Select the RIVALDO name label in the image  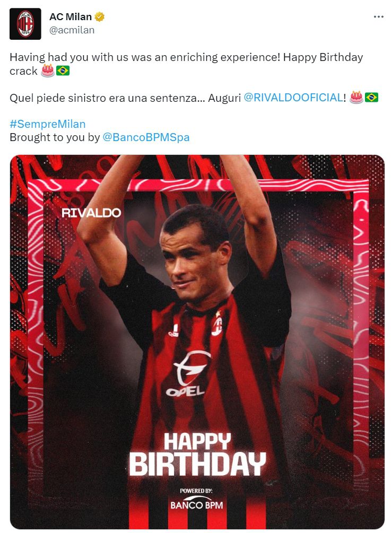[x=91, y=213]
